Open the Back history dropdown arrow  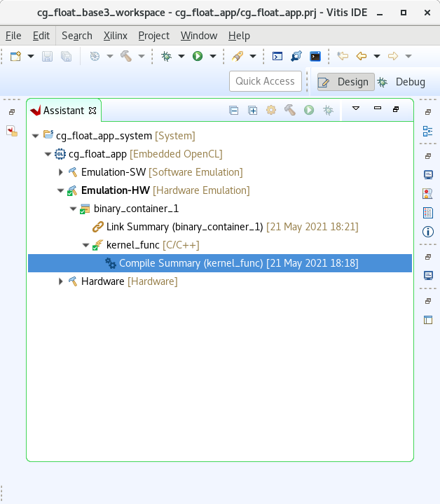coord(377,56)
